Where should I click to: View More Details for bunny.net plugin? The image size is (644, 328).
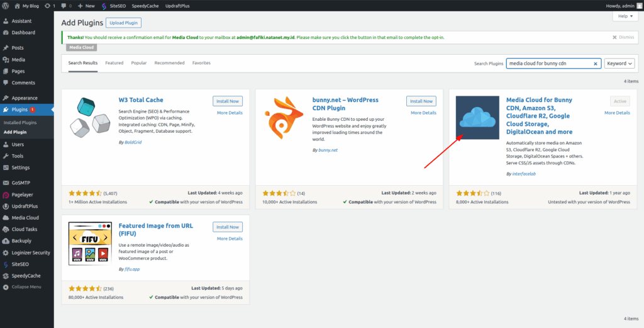pos(423,113)
